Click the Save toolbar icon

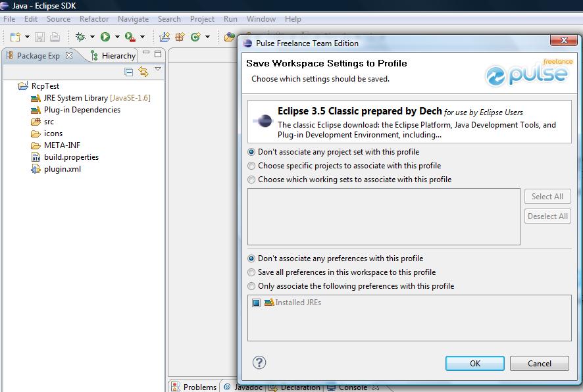tap(39, 37)
